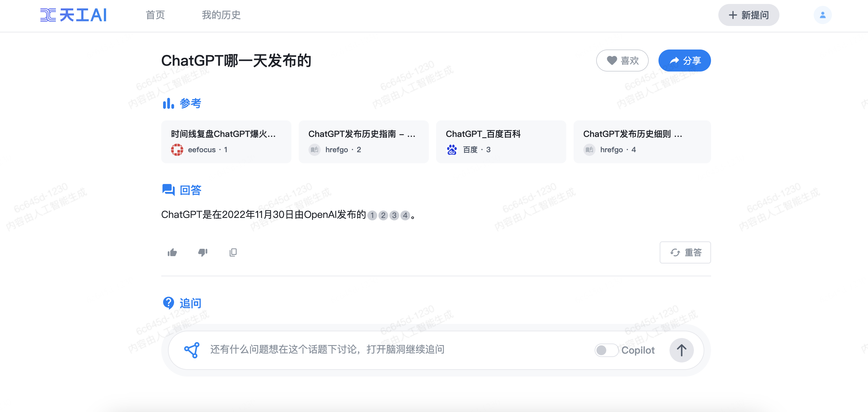Click the user profile avatar icon
This screenshot has width=868, height=412.
822,15
